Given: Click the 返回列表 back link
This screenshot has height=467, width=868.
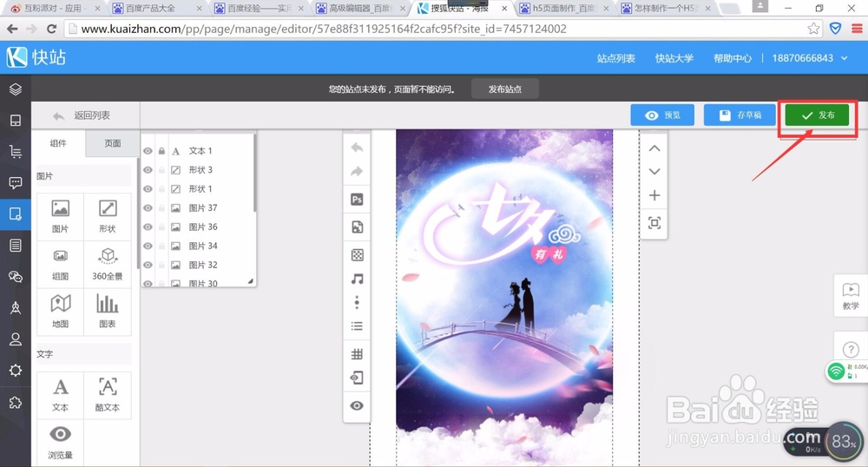Looking at the screenshot, I should point(82,115).
